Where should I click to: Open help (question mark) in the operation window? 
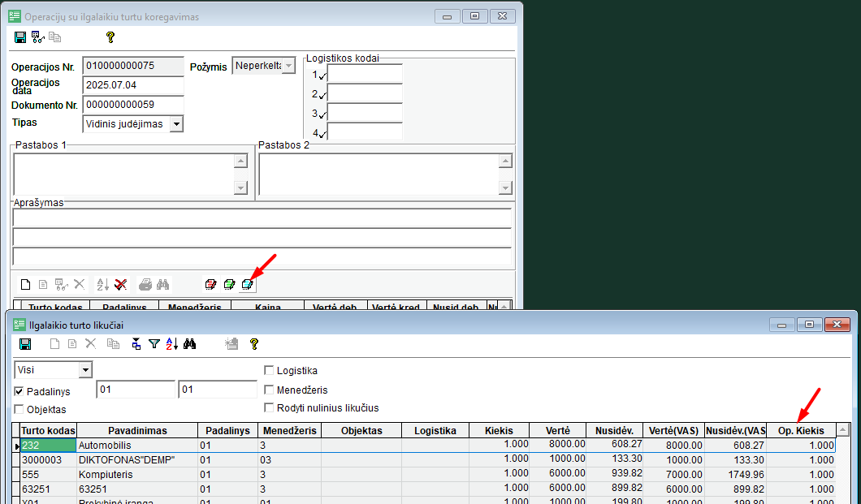pyautogui.click(x=110, y=37)
